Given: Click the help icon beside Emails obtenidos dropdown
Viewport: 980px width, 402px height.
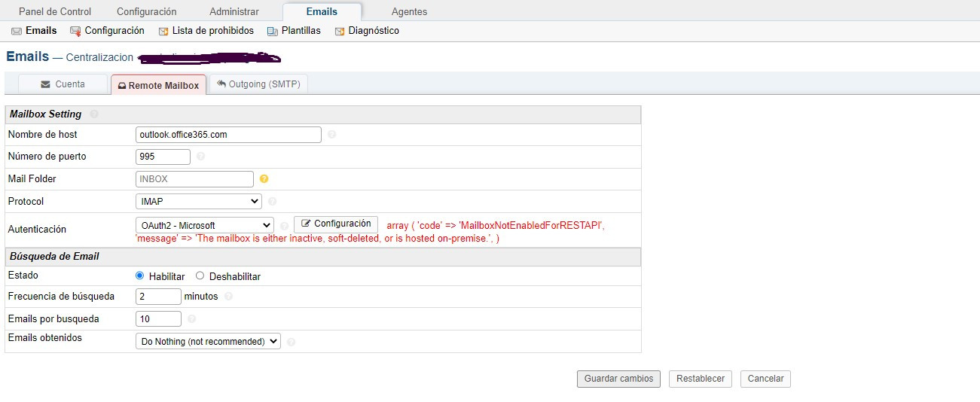Looking at the screenshot, I should [291, 342].
